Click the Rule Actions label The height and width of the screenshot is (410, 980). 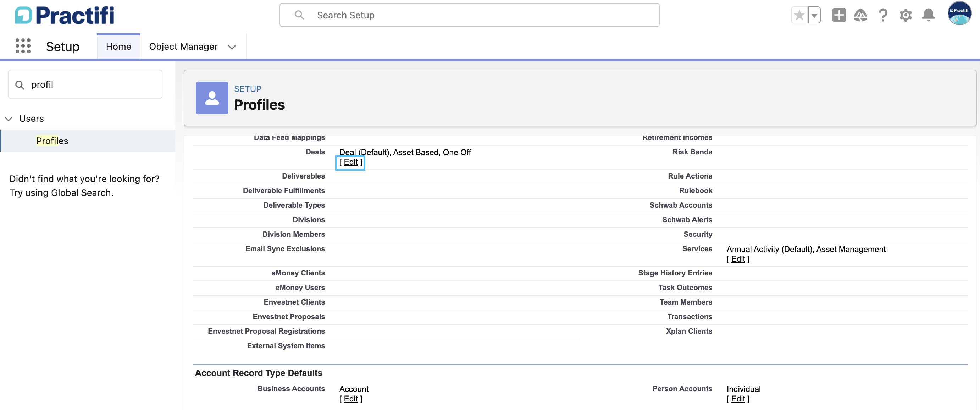point(690,176)
